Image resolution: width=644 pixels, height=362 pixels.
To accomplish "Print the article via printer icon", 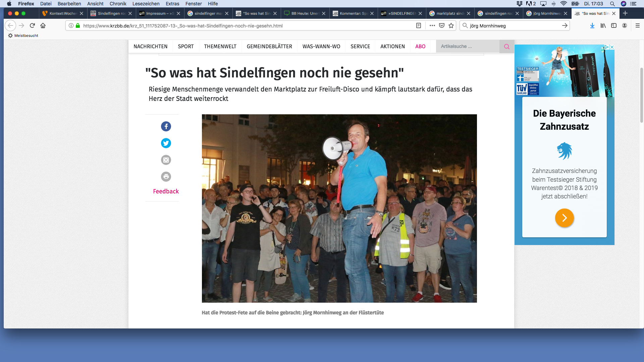I will (x=166, y=177).
